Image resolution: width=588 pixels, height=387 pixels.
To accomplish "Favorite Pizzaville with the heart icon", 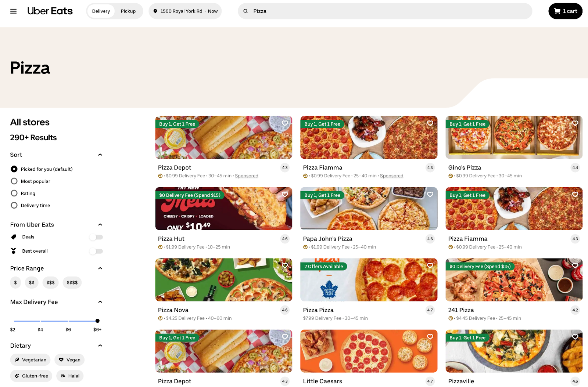I will tap(575, 337).
